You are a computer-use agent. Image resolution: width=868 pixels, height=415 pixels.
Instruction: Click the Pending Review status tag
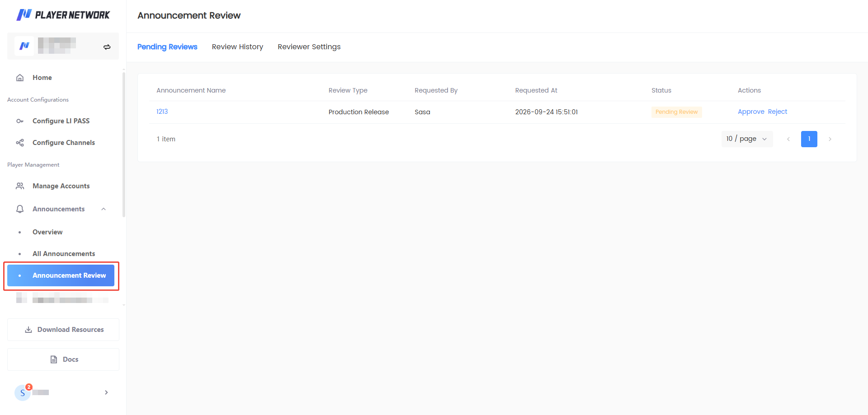pos(676,112)
